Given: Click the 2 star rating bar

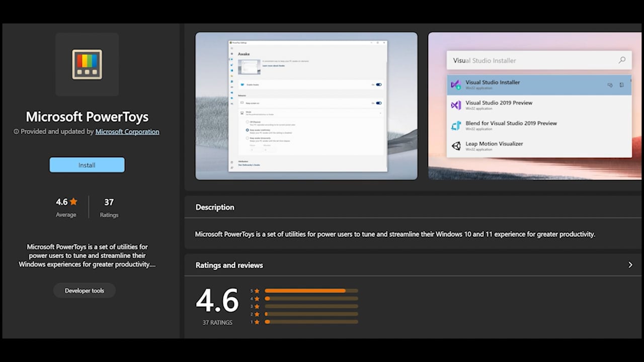Looking at the screenshot, I should coord(311,314).
